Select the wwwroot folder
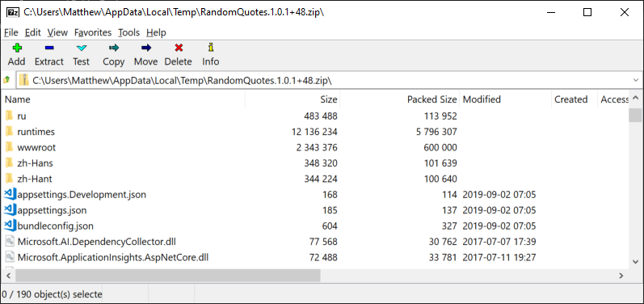 coord(36,147)
